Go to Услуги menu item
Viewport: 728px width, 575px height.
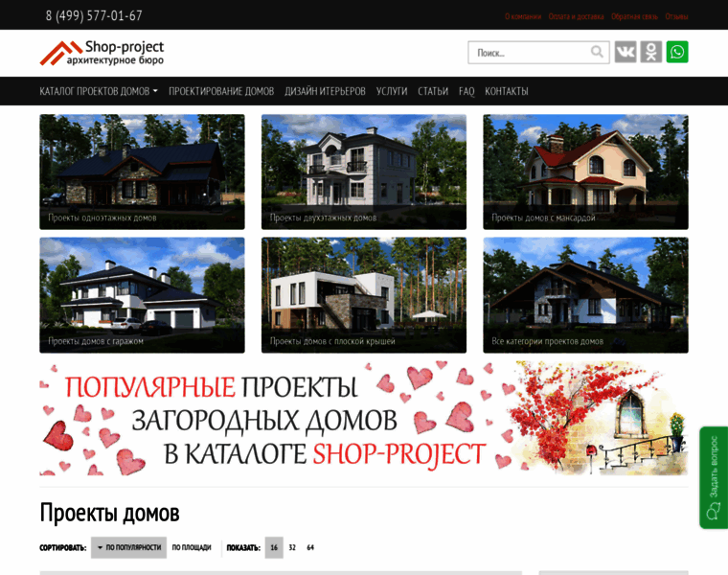392,91
